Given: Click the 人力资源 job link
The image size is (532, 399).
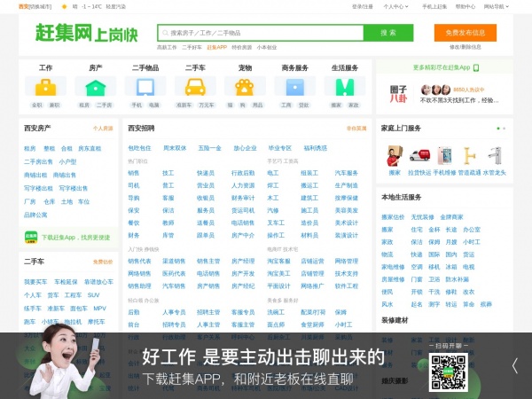Looking at the screenshot, I should click(243, 185).
